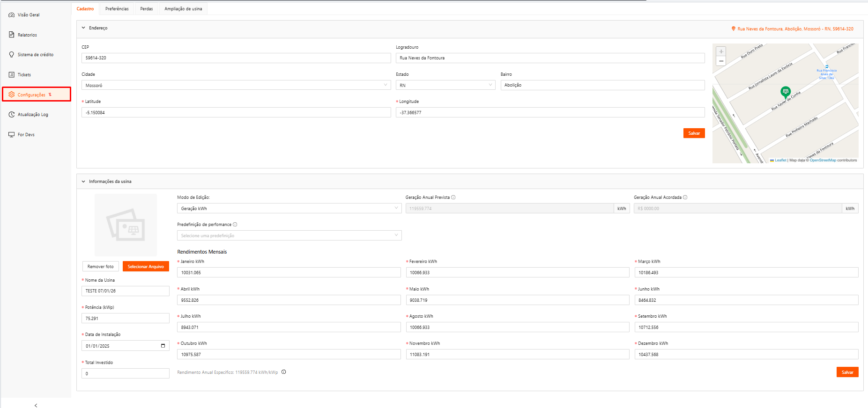Switch to the Perdas tab
Viewport: 868px width, 408px height.
147,9
